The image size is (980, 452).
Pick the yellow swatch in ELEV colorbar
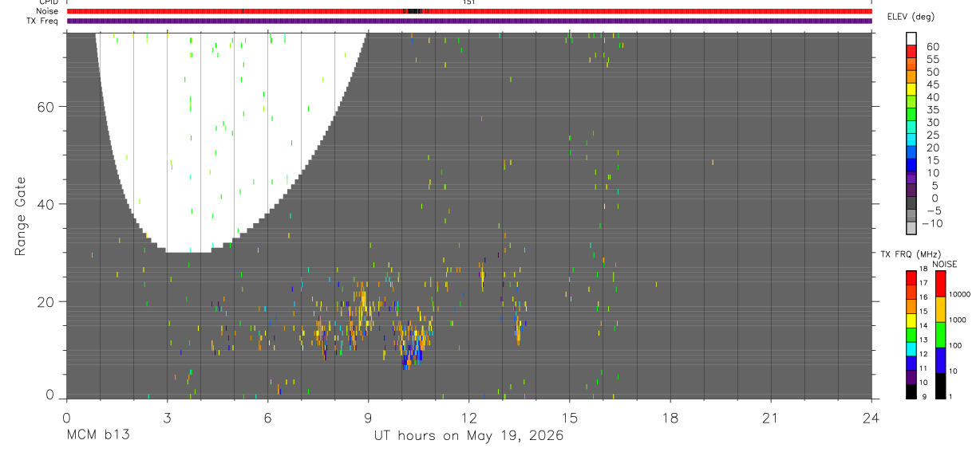[x=911, y=89]
